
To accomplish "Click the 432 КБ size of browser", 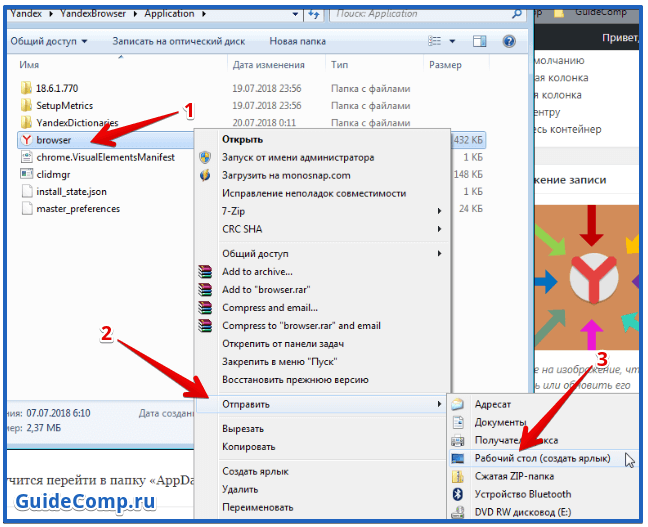I will tap(469, 140).
